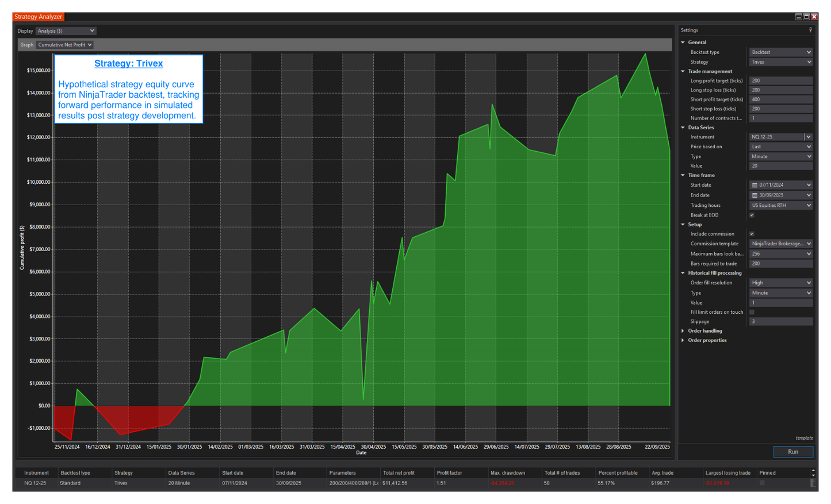831x504 pixels.
Task: Open the End date calendar picker icon
Action: click(x=755, y=195)
